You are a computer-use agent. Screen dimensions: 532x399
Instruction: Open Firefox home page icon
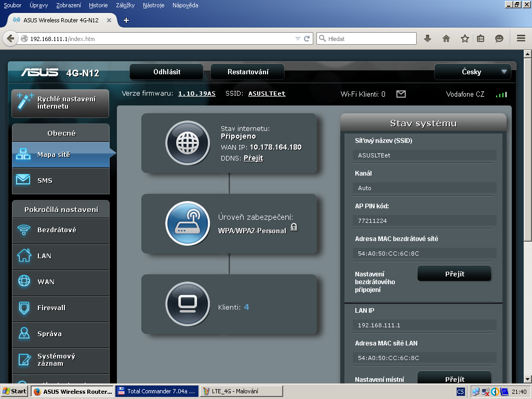[x=446, y=38]
